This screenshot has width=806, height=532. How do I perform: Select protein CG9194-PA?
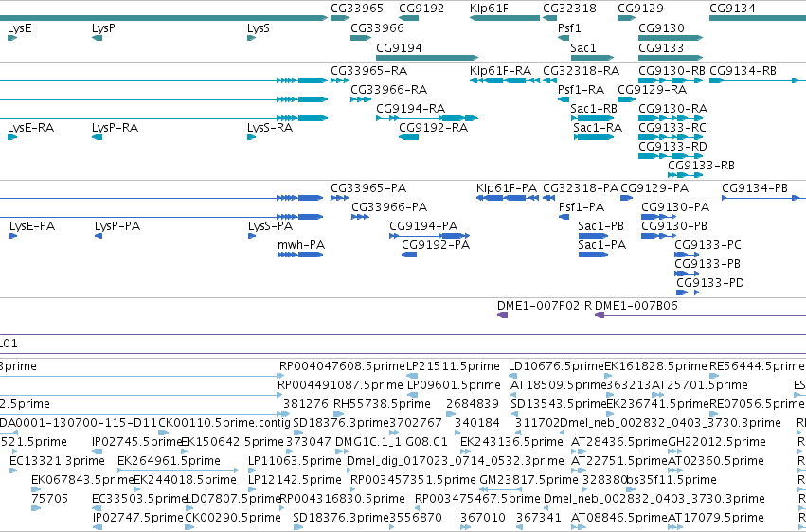coord(423,226)
